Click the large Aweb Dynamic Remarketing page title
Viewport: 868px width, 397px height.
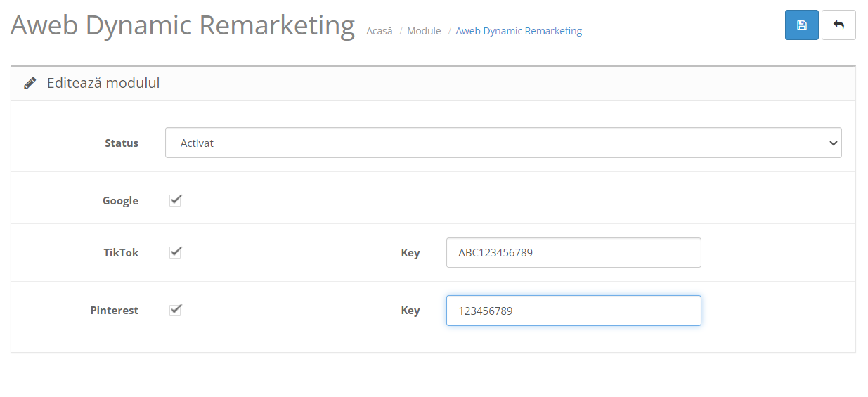(x=183, y=25)
